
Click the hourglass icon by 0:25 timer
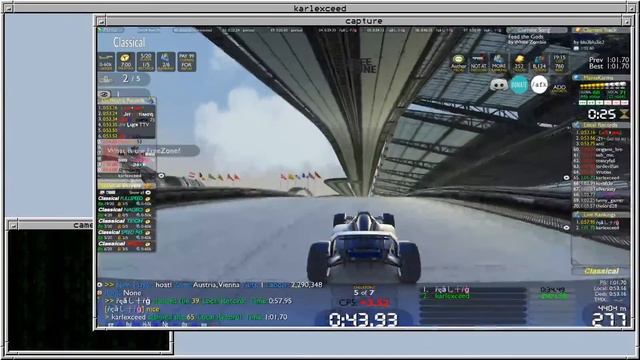(x=624, y=114)
